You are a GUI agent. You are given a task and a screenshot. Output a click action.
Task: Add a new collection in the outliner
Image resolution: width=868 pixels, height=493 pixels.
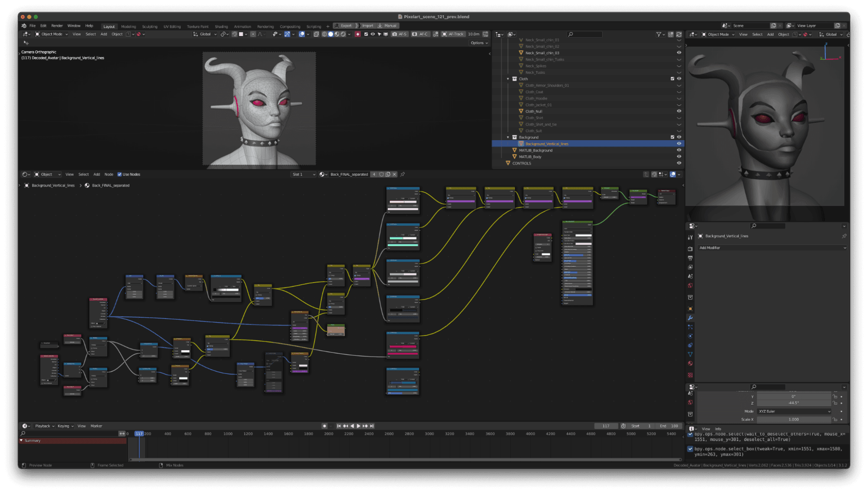point(671,34)
